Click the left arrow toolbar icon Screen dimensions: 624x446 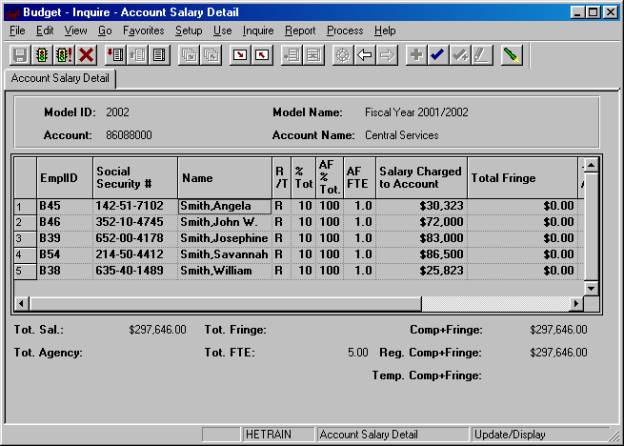pos(366,55)
